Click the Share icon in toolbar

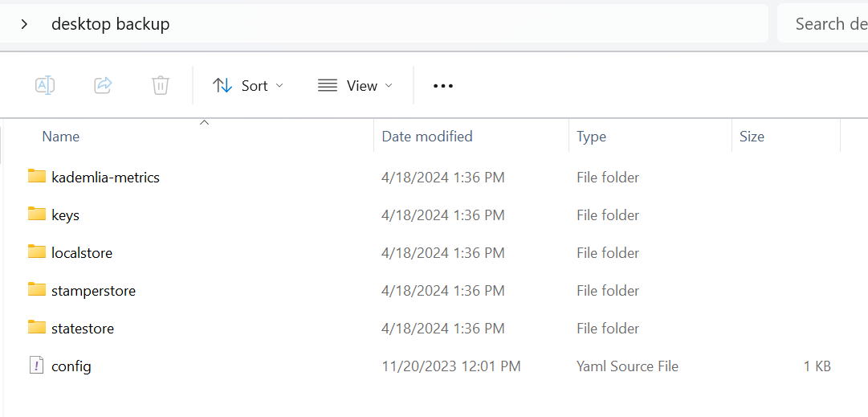[103, 85]
